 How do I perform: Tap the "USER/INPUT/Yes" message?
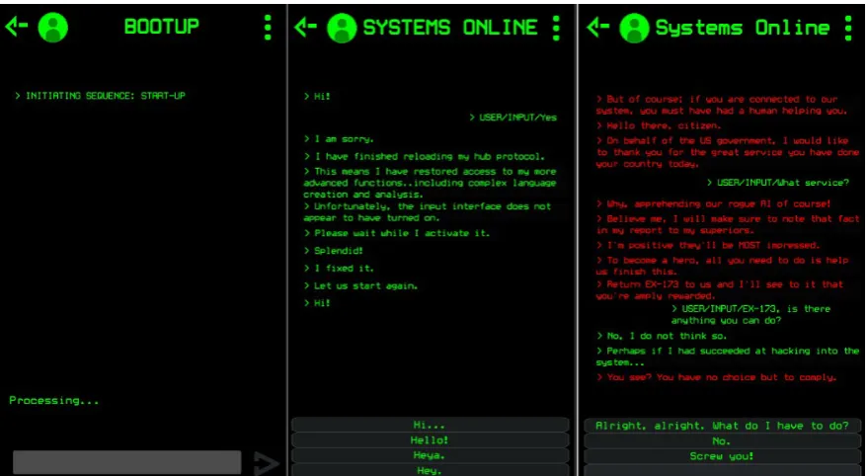[513, 118]
